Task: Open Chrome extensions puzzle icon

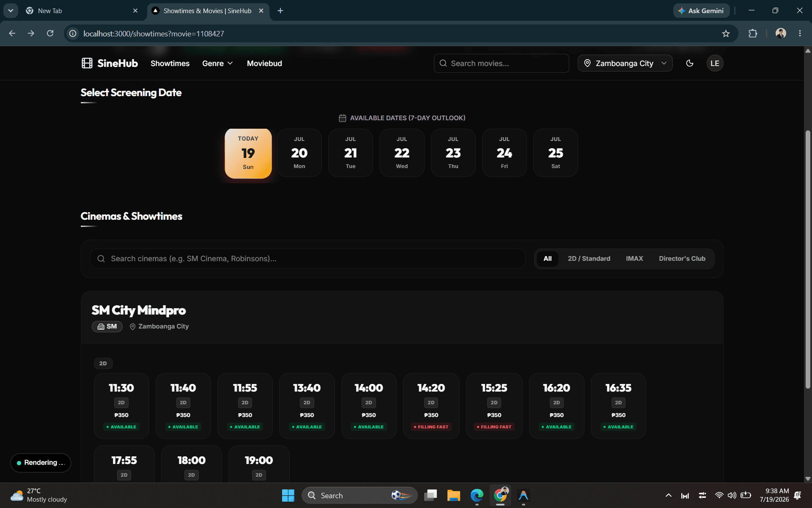Action: click(753, 33)
